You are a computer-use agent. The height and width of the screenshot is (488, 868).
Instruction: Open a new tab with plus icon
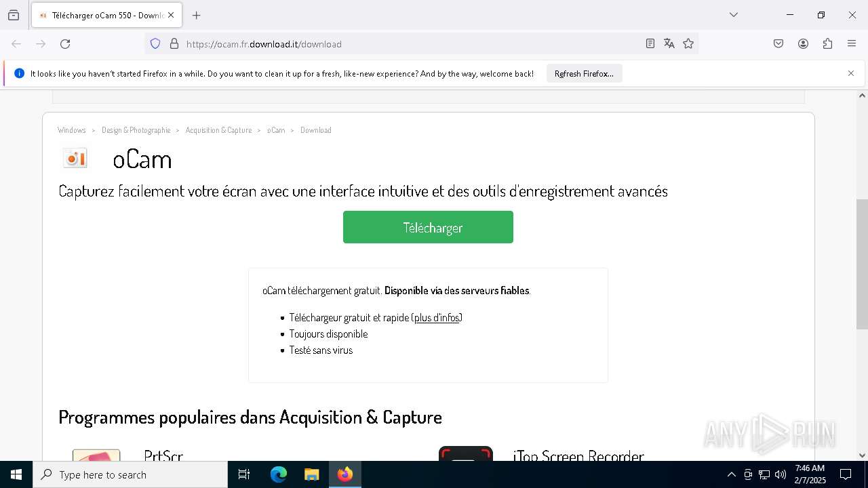[197, 15]
